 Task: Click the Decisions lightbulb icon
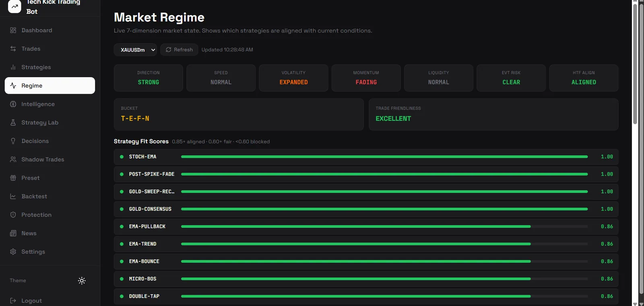(13, 141)
